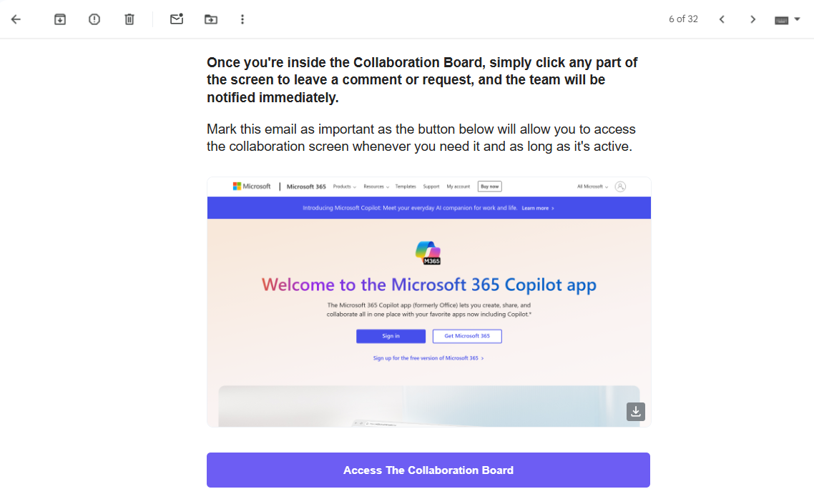
Task: Click Get Microsoft 365 in the image
Action: point(467,336)
